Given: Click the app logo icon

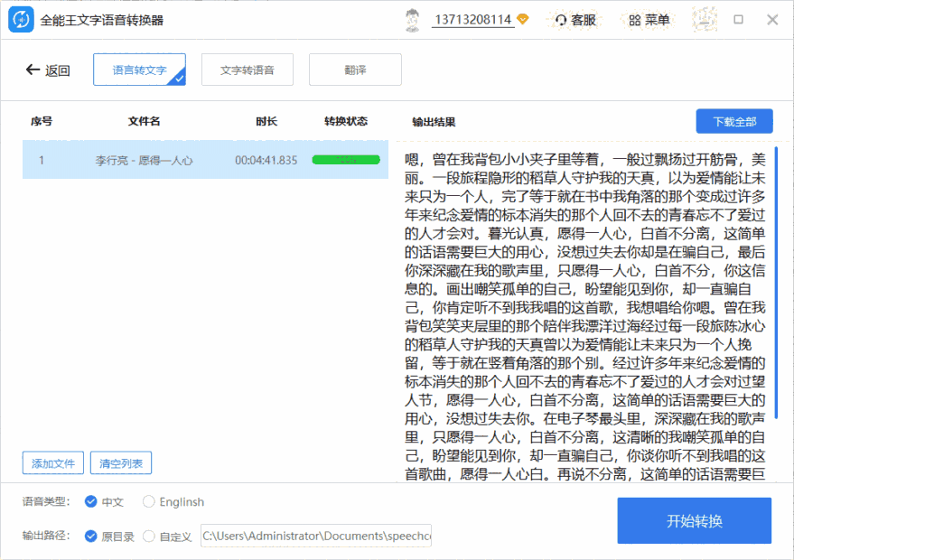Looking at the screenshot, I should tap(20, 18).
